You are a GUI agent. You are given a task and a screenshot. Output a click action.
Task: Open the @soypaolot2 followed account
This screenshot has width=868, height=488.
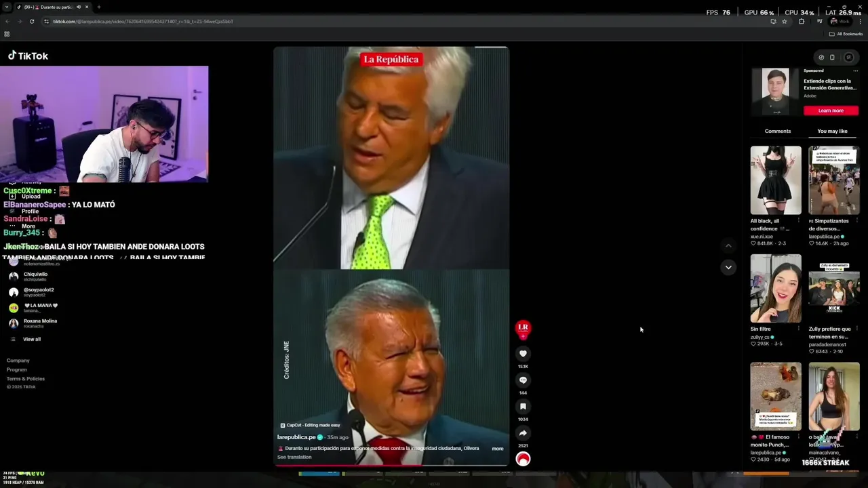coord(31,292)
